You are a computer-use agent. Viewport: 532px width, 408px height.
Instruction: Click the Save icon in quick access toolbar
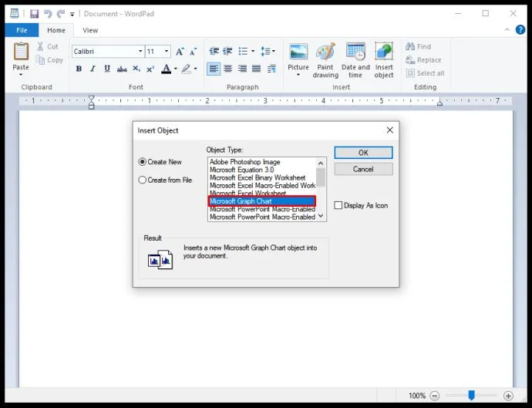(34, 14)
